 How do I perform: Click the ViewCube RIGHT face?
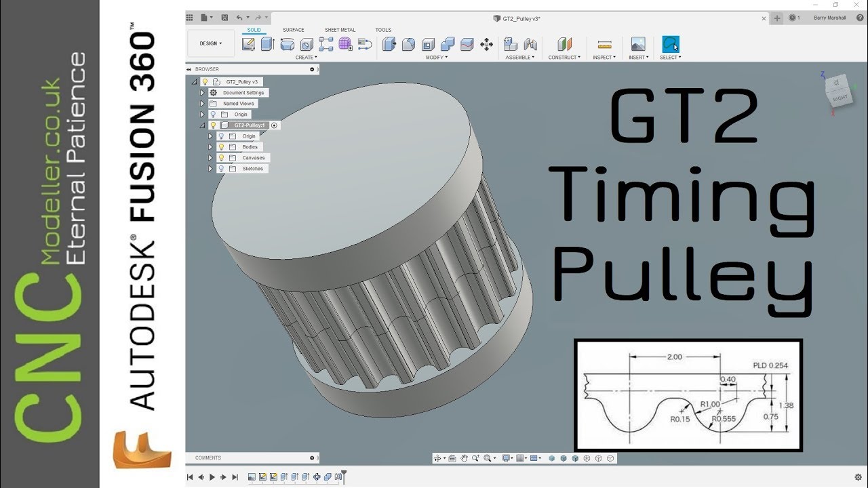[x=840, y=98]
